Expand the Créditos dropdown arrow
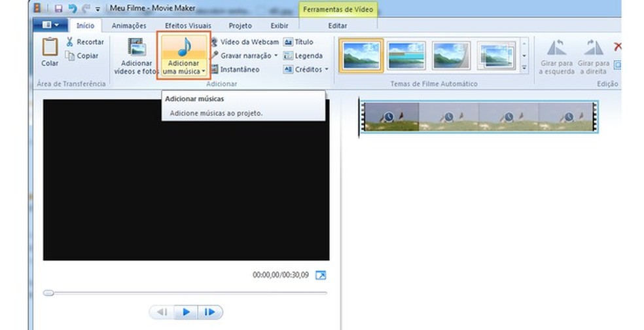 pyautogui.click(x=327, y=69)
